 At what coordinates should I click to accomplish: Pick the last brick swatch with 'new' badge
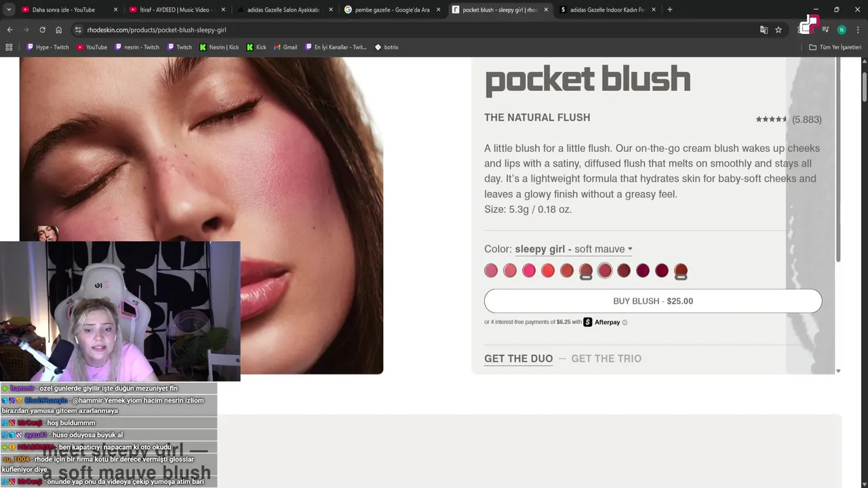[x=681, y=271]
